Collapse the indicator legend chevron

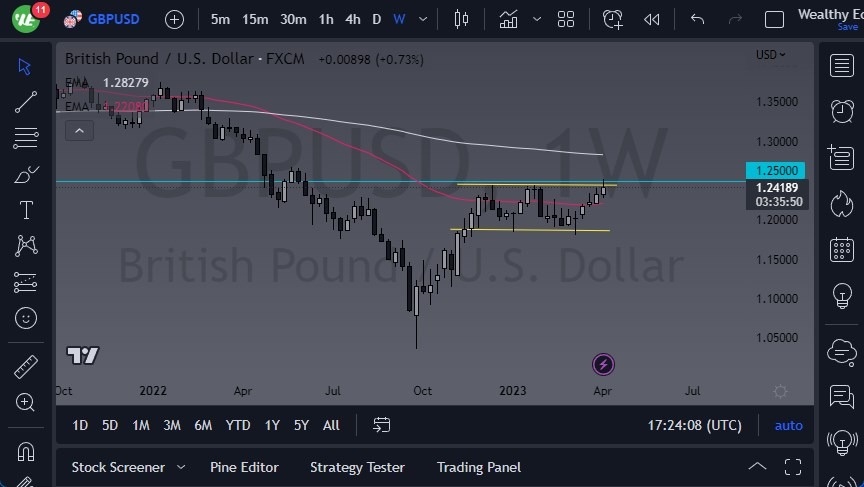pyautogui.click(x=79, y=129)
